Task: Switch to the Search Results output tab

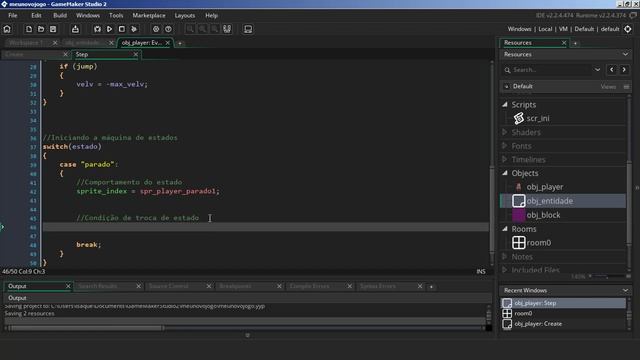Action: click(98, 286)
